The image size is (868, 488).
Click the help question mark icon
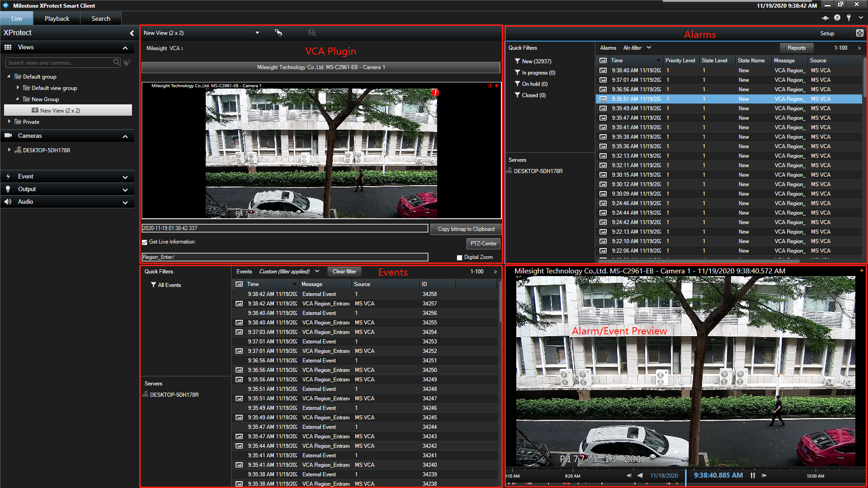tap(837, 18)
